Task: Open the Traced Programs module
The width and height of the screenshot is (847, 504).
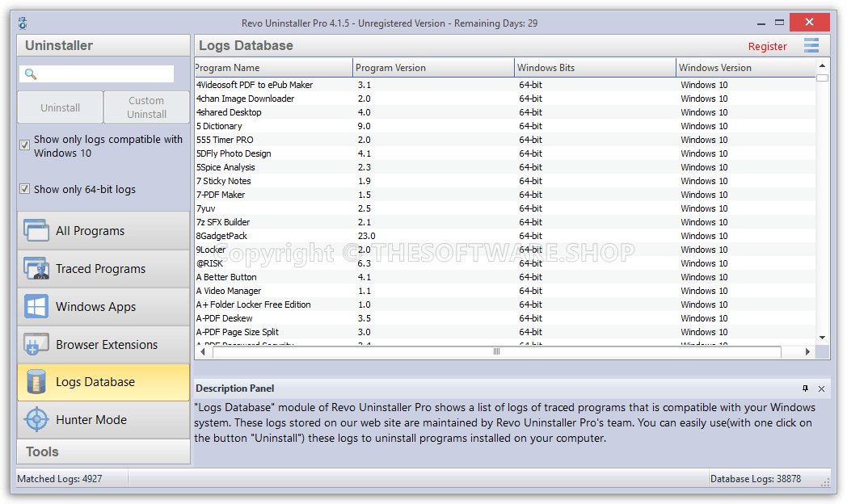Action: click(103, 268)
